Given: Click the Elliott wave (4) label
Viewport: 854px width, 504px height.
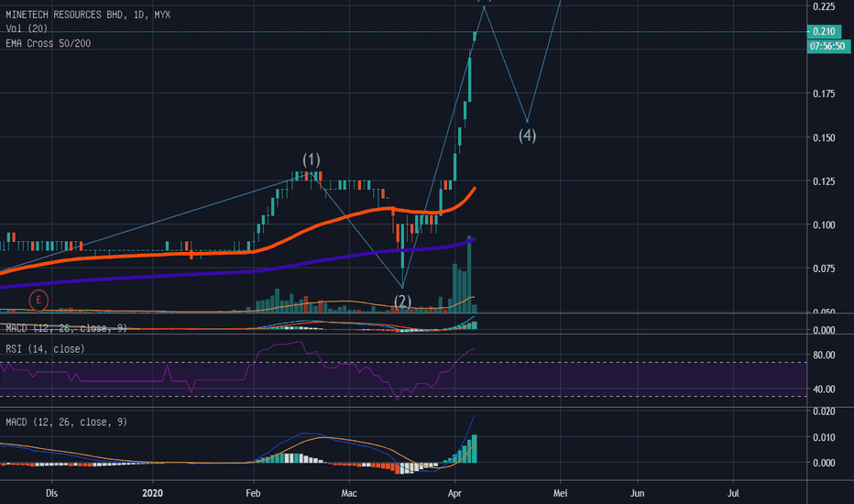Looking at the screenshot, I should (527, 135).
